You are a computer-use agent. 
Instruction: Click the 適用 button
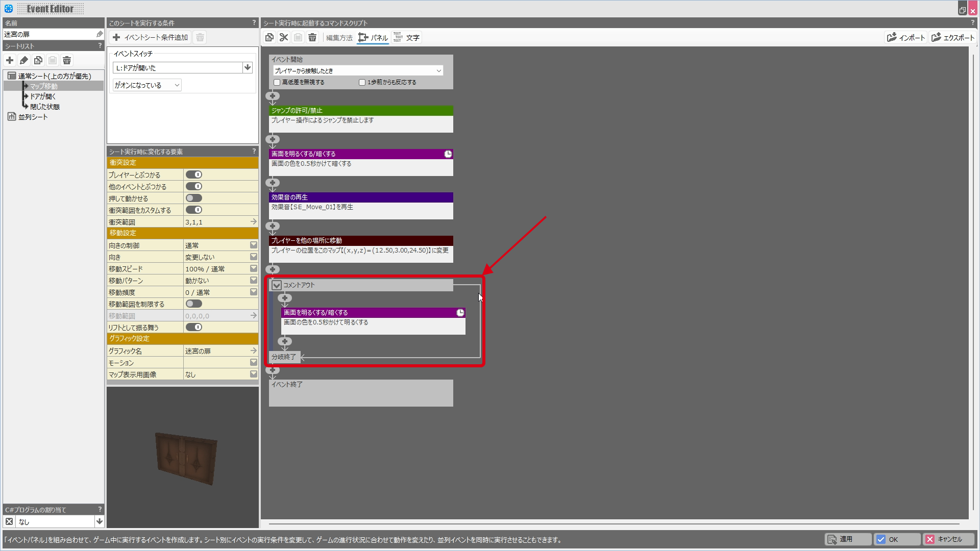pyautogui.click(x=848, y=539)
